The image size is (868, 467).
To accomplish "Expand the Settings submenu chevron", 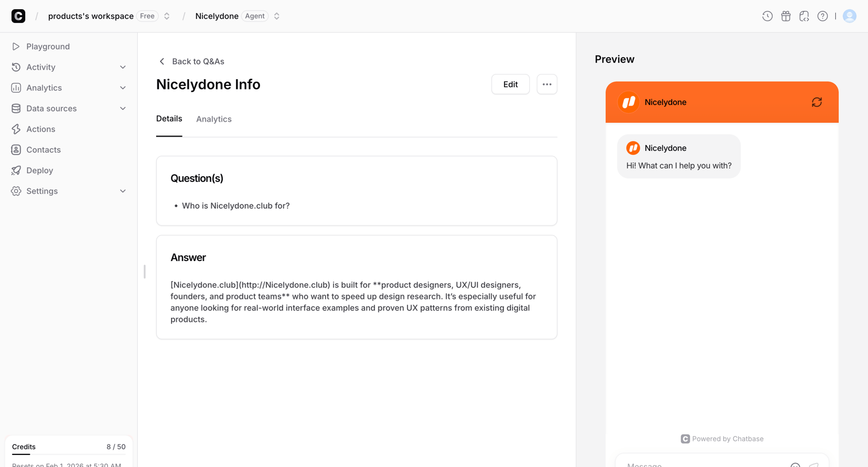I will click(x=122, y=191).
